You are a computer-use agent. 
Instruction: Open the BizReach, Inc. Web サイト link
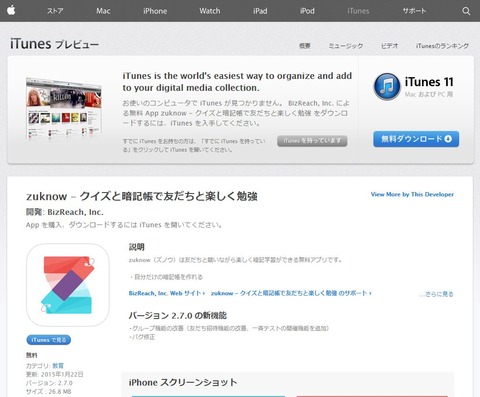coord(167,293)
